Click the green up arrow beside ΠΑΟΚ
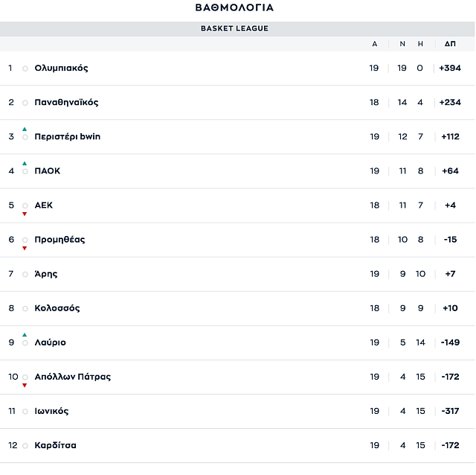 [25, 163]
